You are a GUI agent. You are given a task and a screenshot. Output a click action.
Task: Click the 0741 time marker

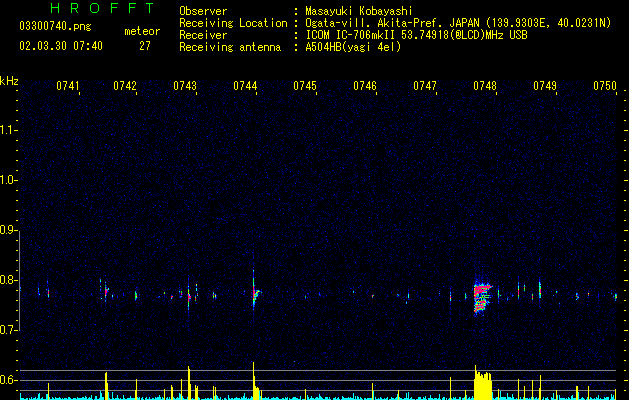(67, 86)
